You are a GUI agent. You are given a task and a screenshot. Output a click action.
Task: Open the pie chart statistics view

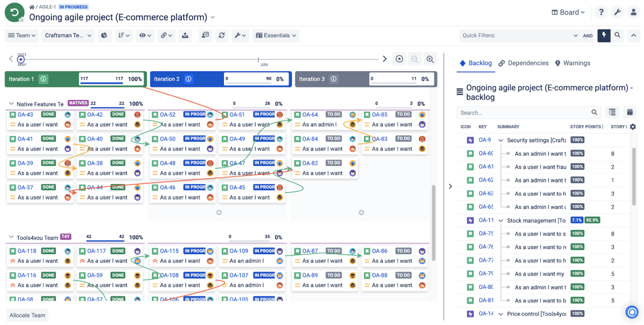pos(105,35)
